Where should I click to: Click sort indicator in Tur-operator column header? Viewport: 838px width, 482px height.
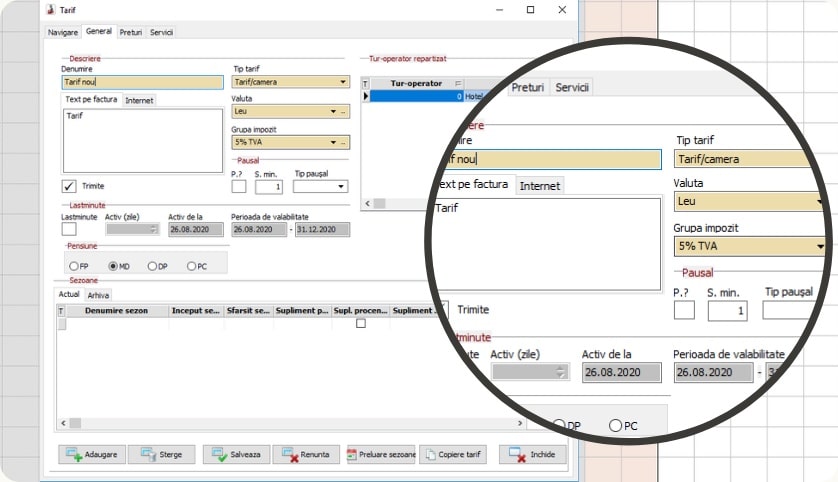tap(458, 83)
